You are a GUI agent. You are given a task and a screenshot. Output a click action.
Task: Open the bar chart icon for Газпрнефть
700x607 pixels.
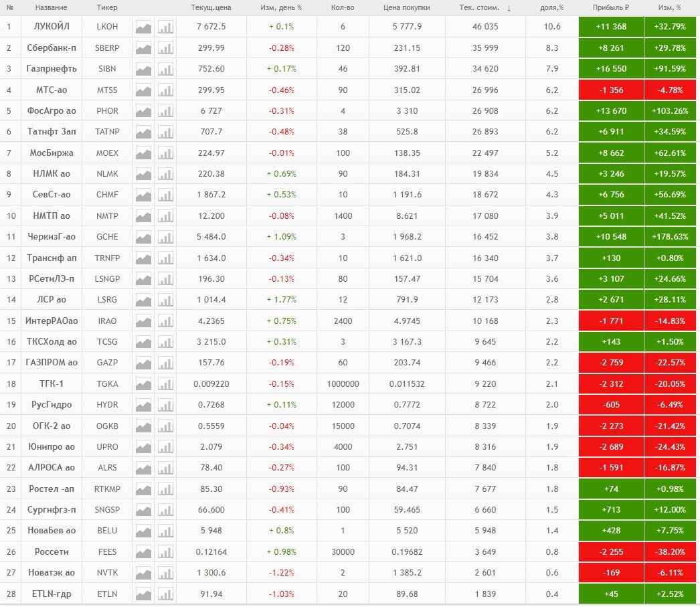[x=165, y=69]
